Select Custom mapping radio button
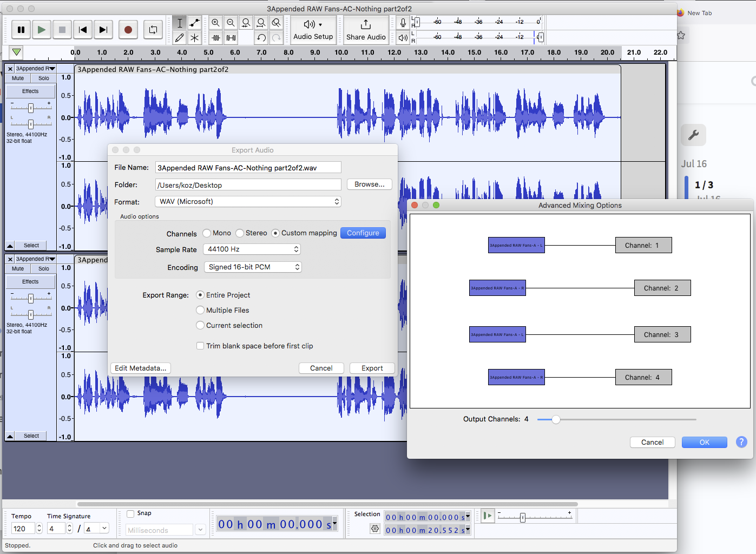This screenshot has height=554, width=756. point(275,233)
